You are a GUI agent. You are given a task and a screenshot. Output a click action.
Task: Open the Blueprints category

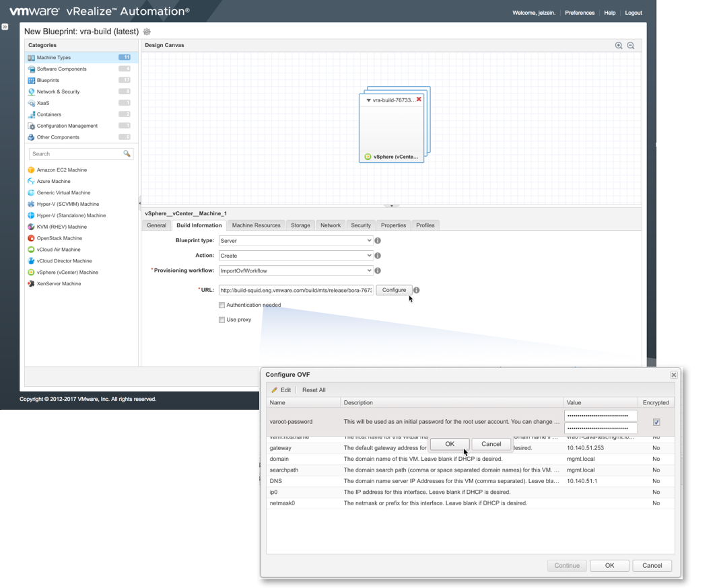pos(81,80)
